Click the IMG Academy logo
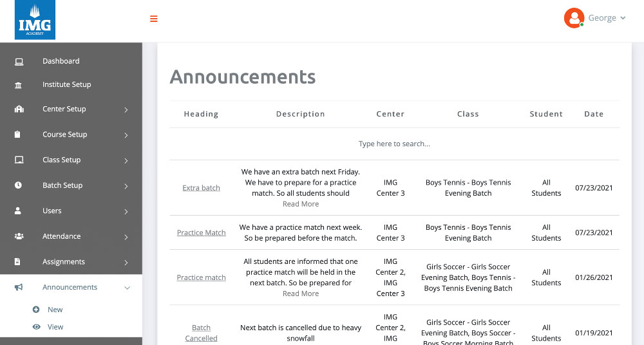Screen dimensions: 644x345 pos(35,20)
